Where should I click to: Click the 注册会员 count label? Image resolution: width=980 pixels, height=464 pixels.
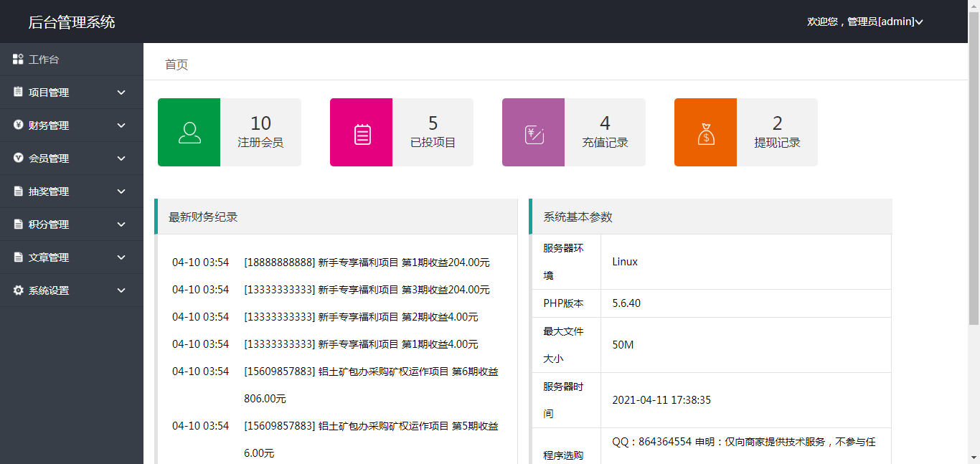pyautogui.click(x=260, y=143)
